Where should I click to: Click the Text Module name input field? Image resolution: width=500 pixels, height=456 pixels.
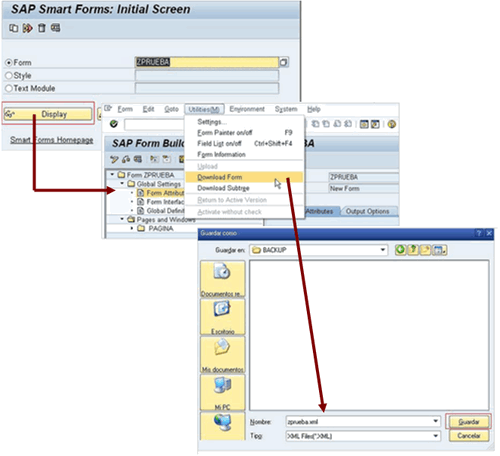206,88
